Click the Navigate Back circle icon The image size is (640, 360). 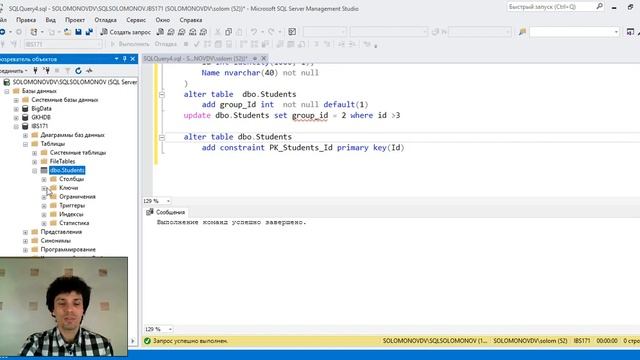(x=2, y=31)
